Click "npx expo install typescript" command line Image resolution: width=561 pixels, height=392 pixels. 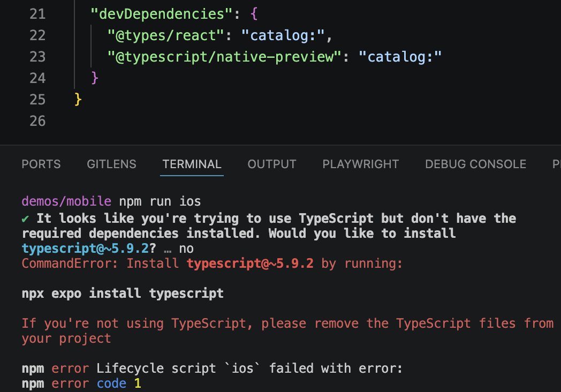click(x=123, y=293)
